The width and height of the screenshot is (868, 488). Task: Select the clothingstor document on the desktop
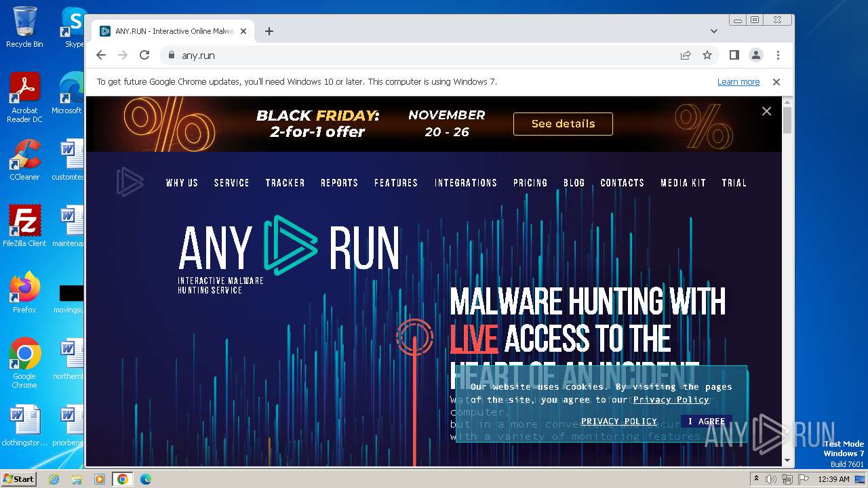pyautogui.click(x=24, y=426)
